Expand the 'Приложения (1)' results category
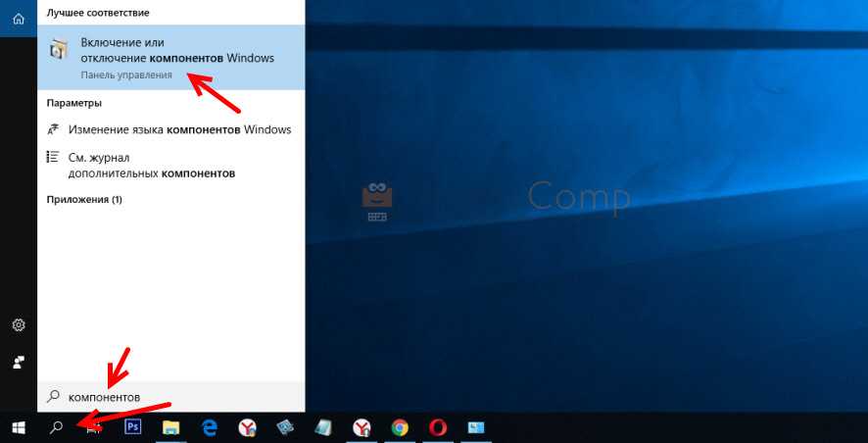This screenshot has width=868, height=443. [x=84, y=199]
